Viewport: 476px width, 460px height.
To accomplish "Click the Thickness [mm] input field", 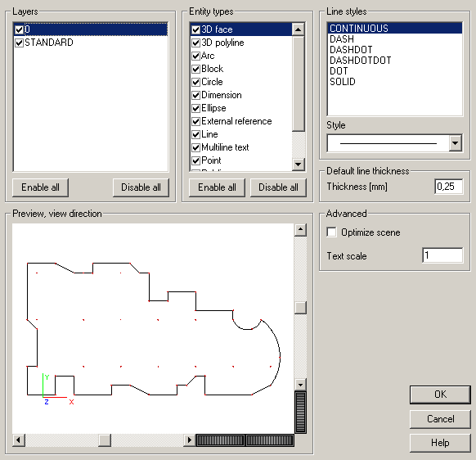I will pyautogui.click(x=449, y=187).
